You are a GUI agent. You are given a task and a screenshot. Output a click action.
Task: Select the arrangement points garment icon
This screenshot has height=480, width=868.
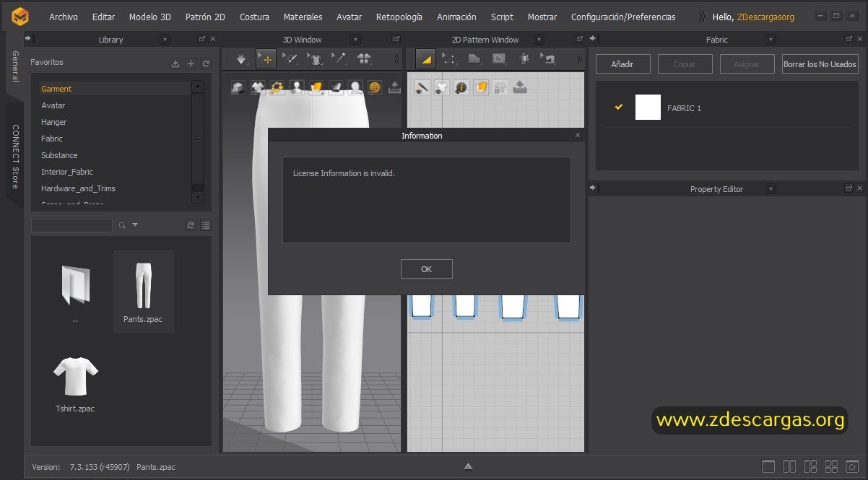(x=364, y=59)
